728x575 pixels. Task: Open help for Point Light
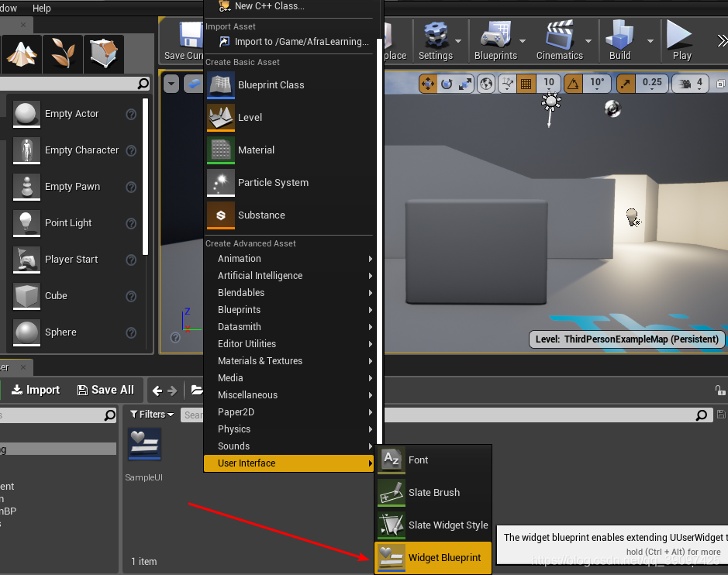[131, 224]
